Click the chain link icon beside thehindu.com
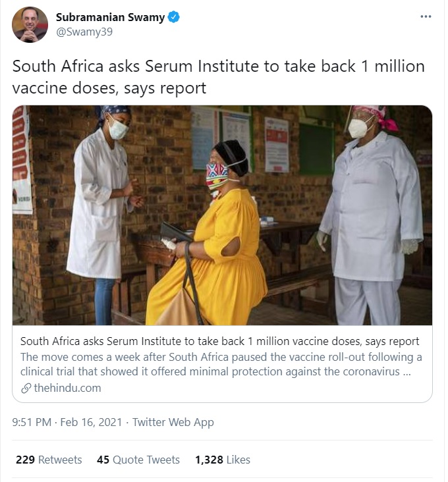The image size is (448, 482). point(26,388)
